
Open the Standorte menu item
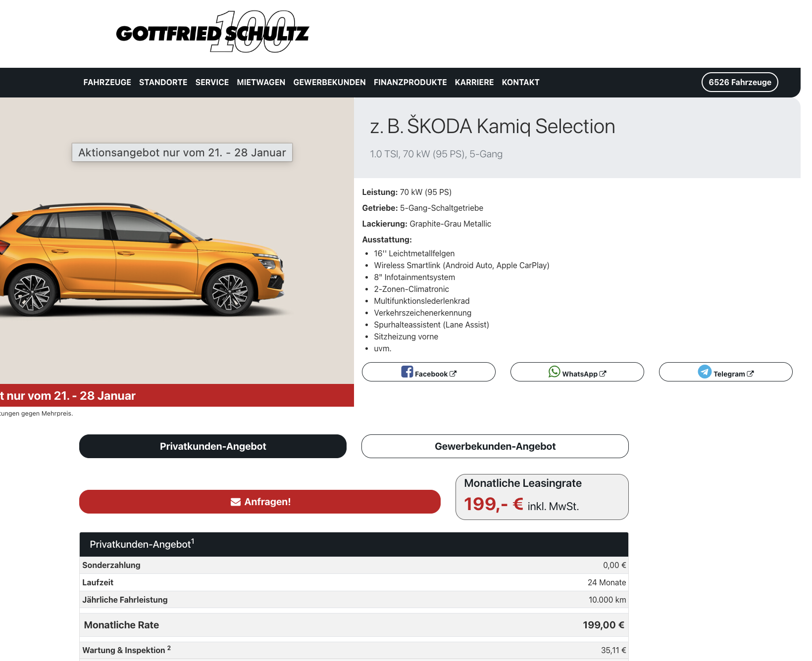click(x=163, y=82)
